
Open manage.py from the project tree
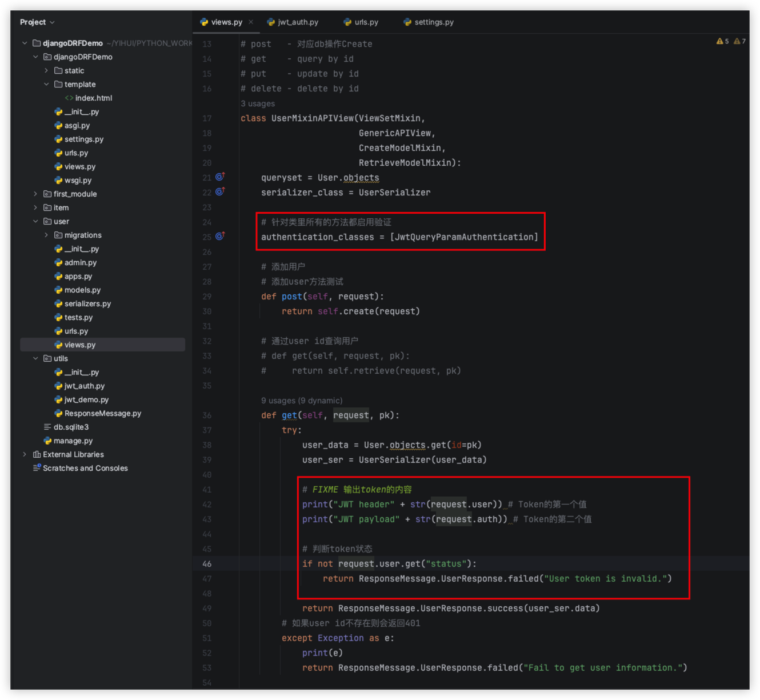point(73,441)
